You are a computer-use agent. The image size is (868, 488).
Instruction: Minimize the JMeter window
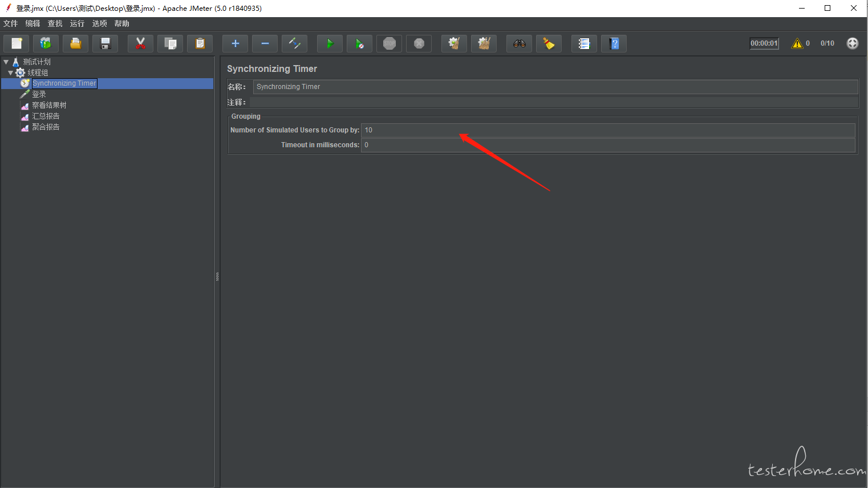[x=802, y=8]
